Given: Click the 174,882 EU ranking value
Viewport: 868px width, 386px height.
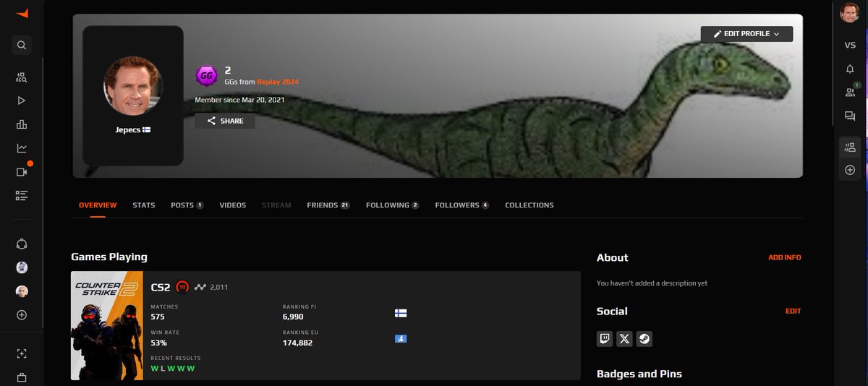Looking at the screenshot, I should pos(297,343).
